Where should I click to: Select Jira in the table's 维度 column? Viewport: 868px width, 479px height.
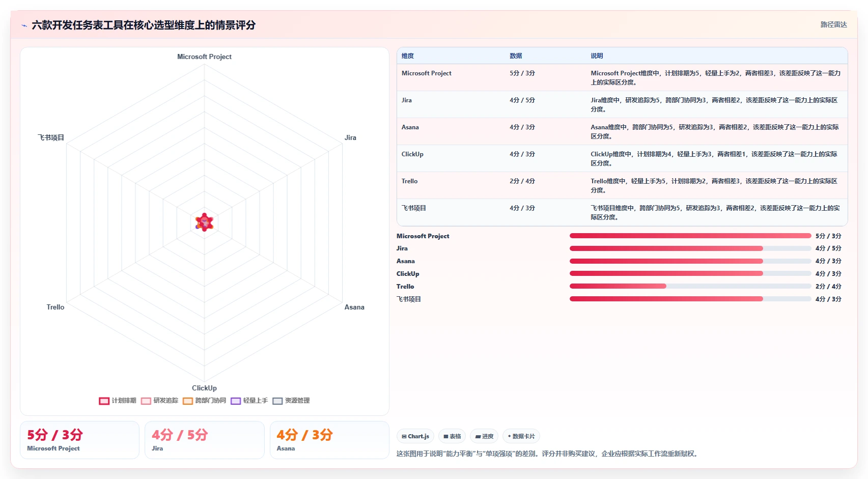coord(407,100)
